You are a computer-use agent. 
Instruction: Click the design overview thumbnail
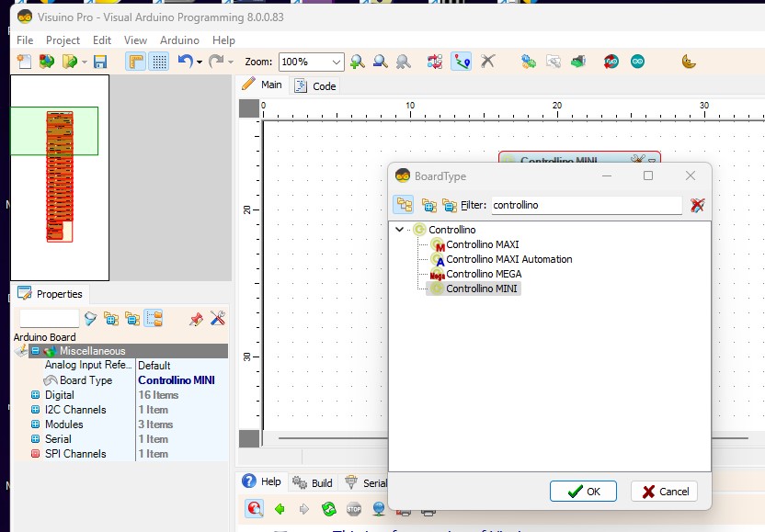[60, 178]
